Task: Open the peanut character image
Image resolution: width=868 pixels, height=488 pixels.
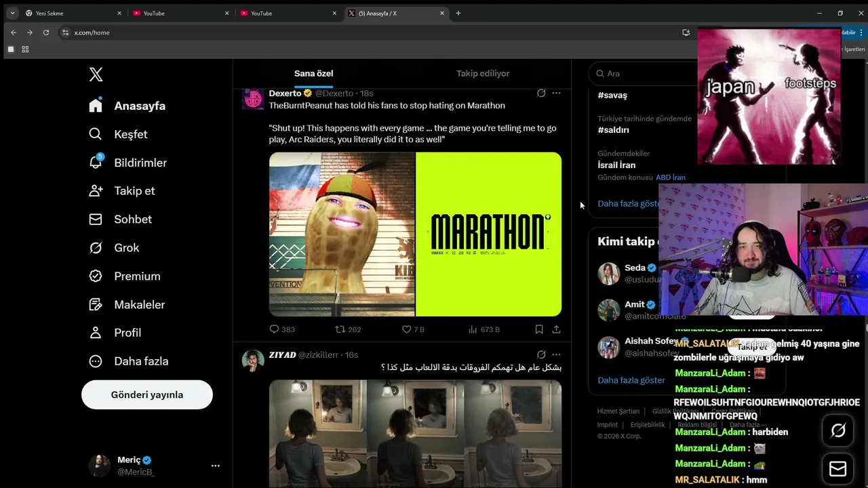Action: click(342, 235)
